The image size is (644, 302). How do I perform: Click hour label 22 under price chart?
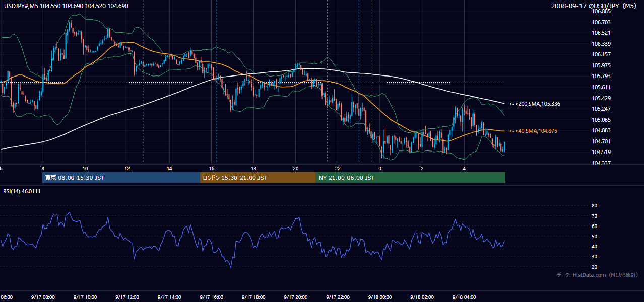338,168
